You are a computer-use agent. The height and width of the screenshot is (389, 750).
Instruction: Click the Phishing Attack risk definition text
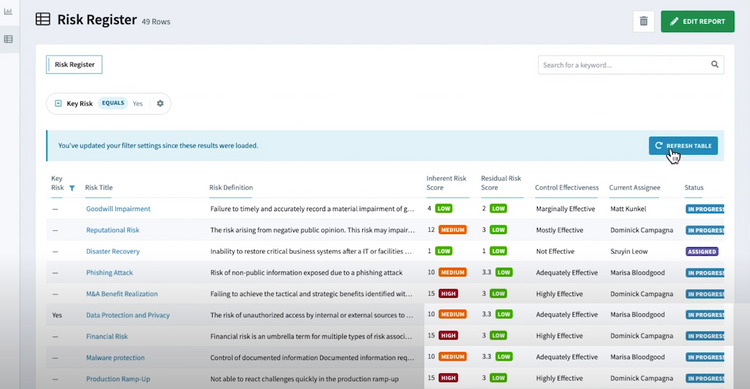[x=306, y=273]
